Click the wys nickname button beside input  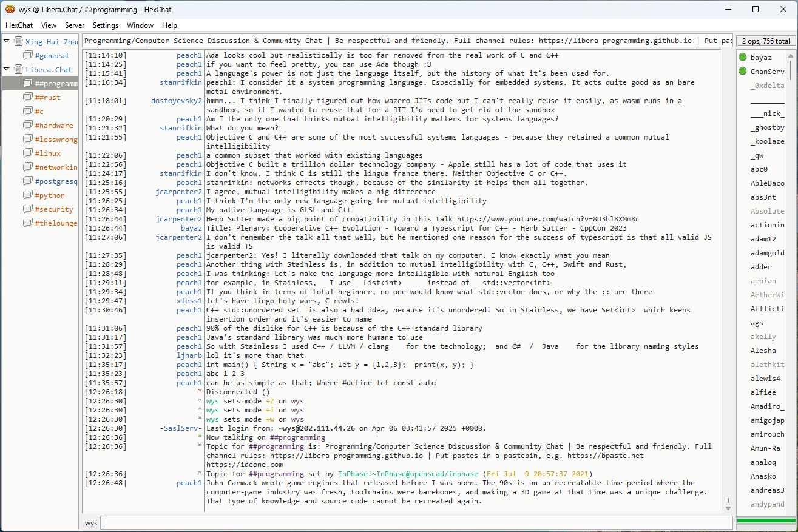pyautogui.click(x=91, y=523)
